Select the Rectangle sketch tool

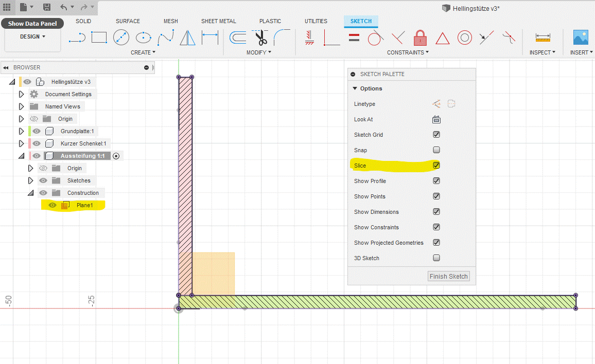99,38
